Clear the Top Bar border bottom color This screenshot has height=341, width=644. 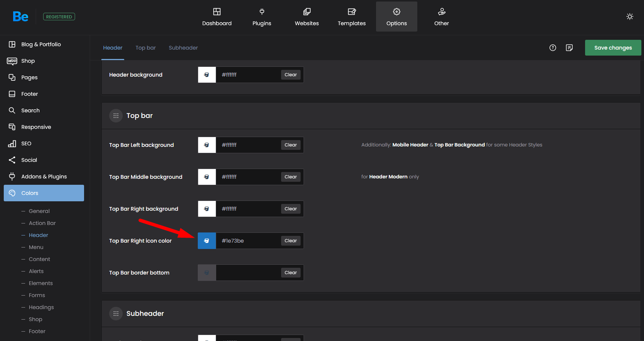click(290, 273)
